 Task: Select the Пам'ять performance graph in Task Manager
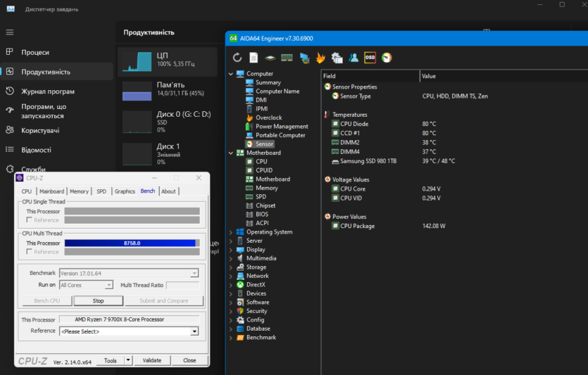click(x=168, y=91)
